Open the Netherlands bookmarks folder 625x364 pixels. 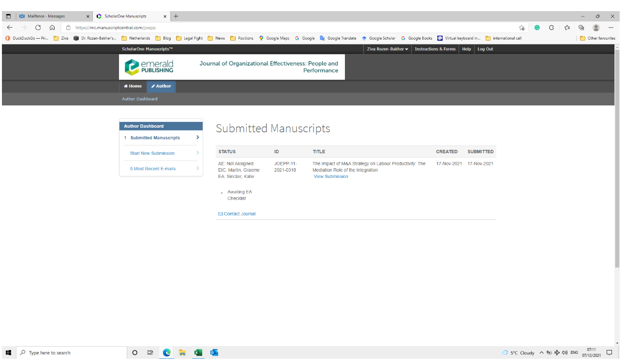point(135,38)
